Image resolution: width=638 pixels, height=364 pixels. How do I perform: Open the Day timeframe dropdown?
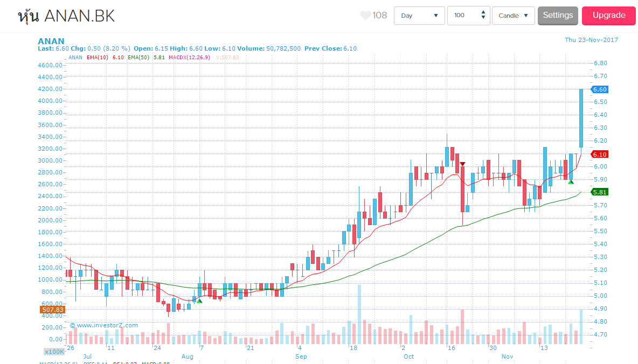pyautogui.click(x=419, y=16)
